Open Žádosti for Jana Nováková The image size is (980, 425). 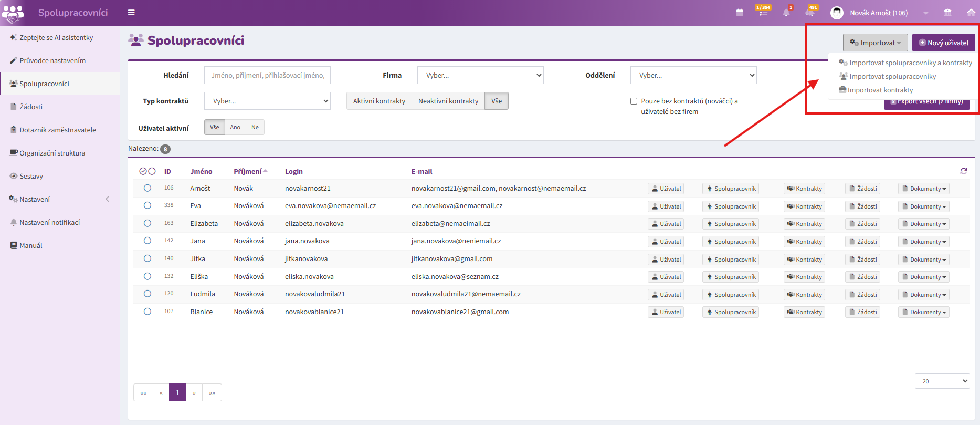tap(862, 242)
